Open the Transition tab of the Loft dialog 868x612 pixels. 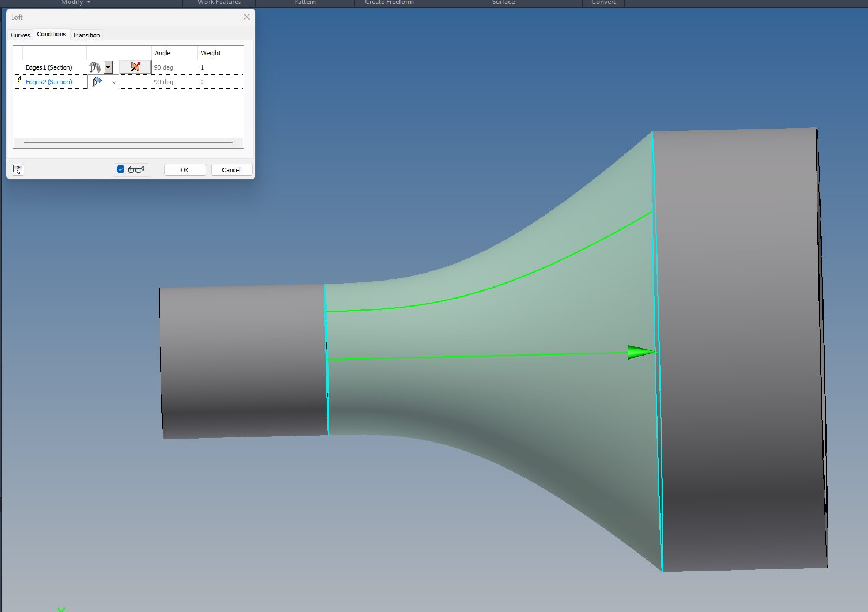(86, 35)
